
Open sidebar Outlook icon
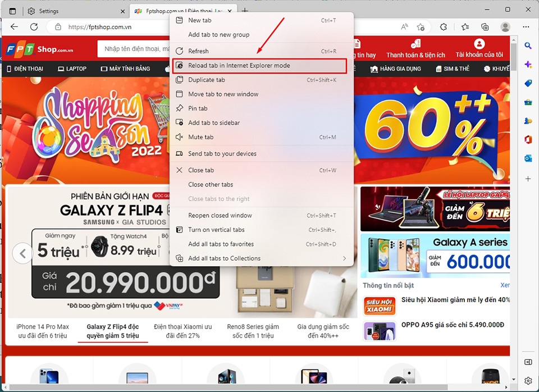coord(528,158)
